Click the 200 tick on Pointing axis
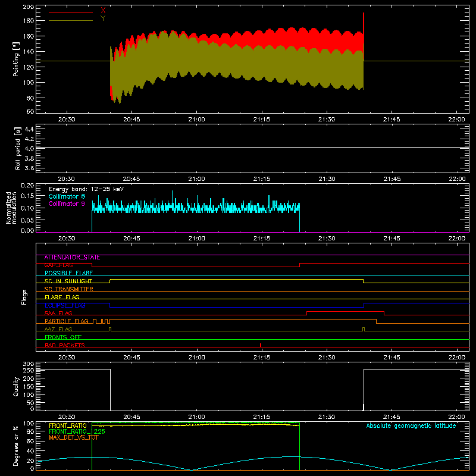This screenshot has height=476, width=476. [x=29, y=7]
